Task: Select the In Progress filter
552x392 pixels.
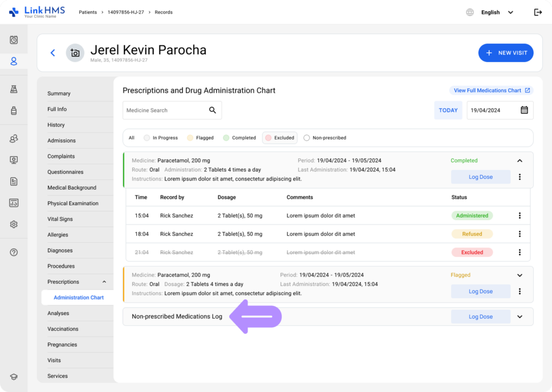Action: click(161, 138)
